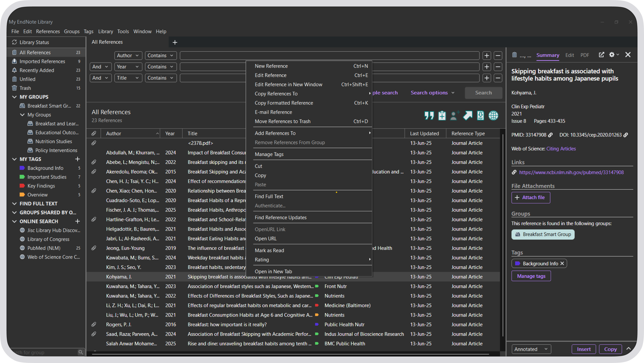Click the Insert button
The width and height of the screenshot is (644, 363).
pos(584,349)
